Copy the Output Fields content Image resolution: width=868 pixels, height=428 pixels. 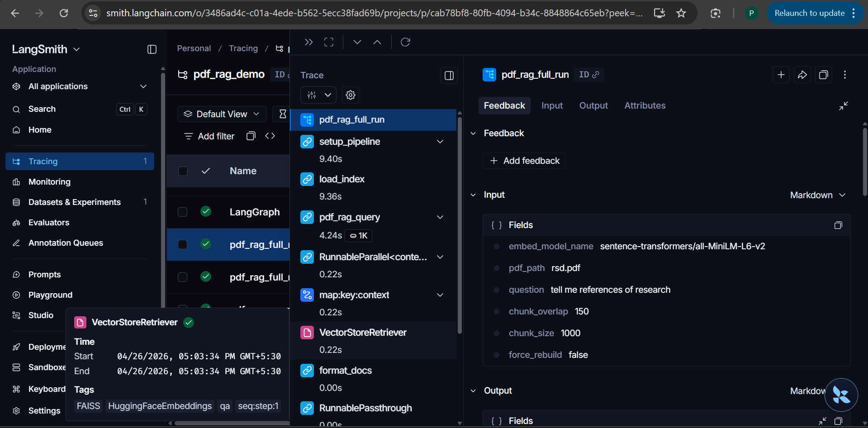coord(838,421)
